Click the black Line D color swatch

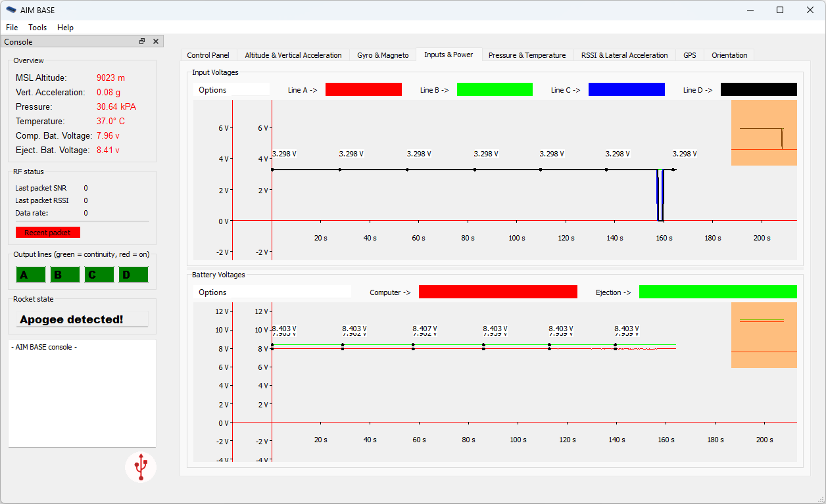coord(759,89)
